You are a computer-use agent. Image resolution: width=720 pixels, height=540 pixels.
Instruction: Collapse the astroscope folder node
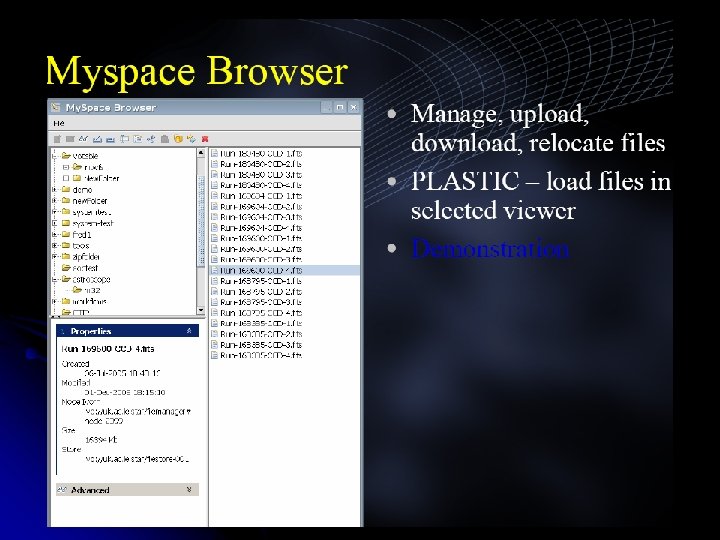tap(55, 279)
